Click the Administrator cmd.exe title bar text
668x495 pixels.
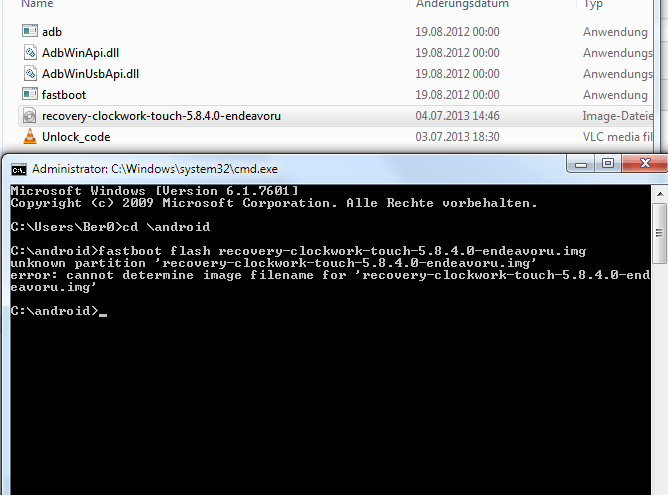click(x=155, y=169)
